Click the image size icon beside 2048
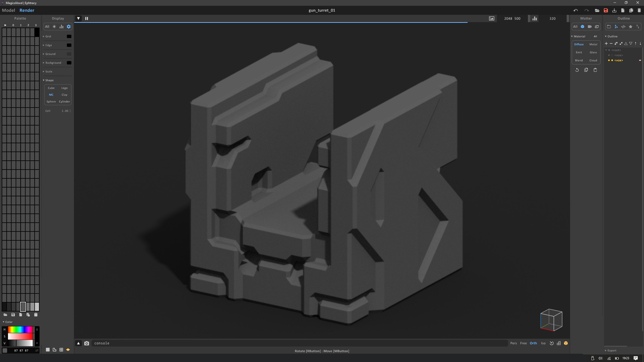The height and width of the screenshot is (362, 644). [x=492, y=18]
